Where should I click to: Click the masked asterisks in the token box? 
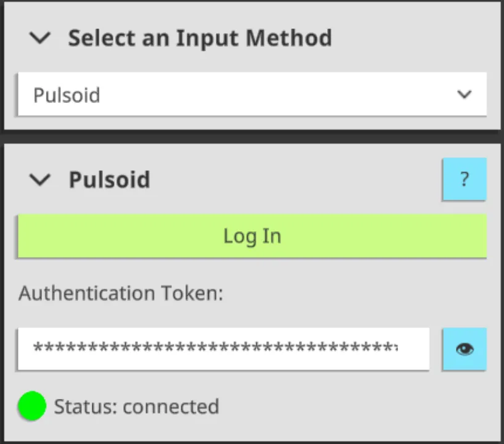pos(216,347)
